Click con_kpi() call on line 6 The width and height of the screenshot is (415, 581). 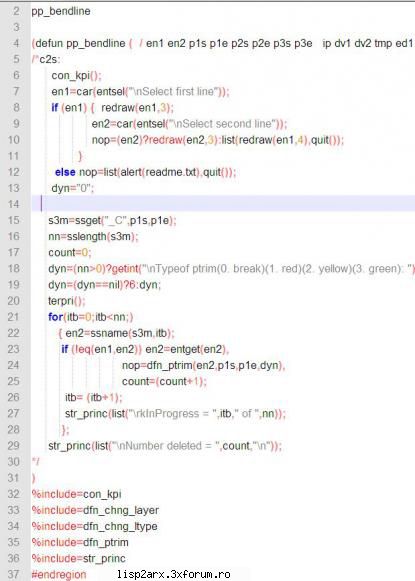[x=76, y=75]
